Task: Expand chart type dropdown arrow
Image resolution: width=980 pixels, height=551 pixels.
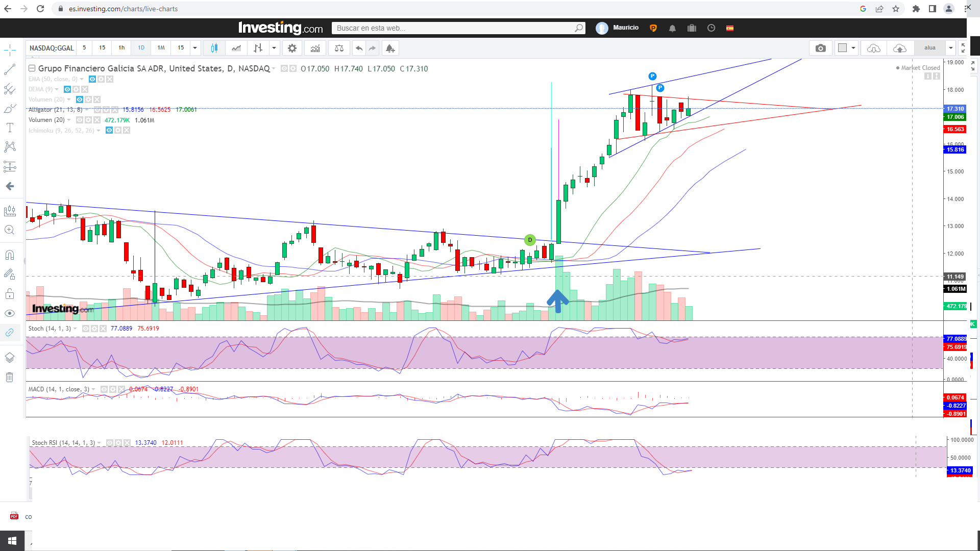Action: [274, 48]
